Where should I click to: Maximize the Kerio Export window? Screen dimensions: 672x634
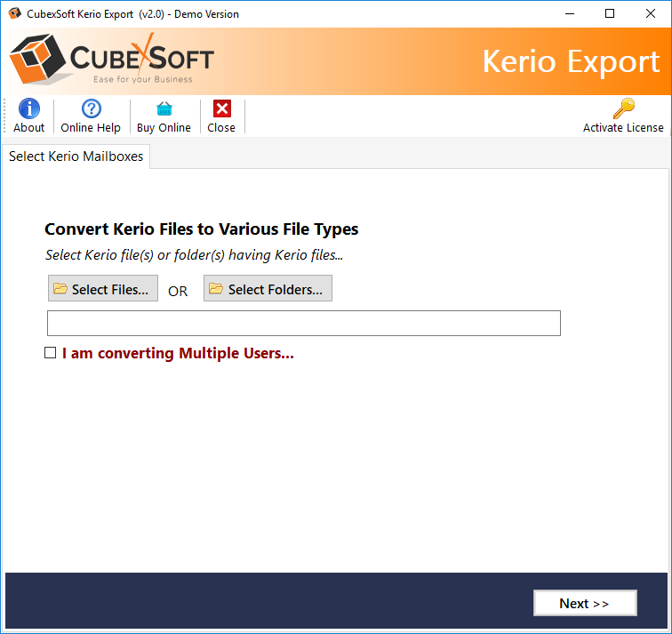pyautogui.click(x=610, y=13)
